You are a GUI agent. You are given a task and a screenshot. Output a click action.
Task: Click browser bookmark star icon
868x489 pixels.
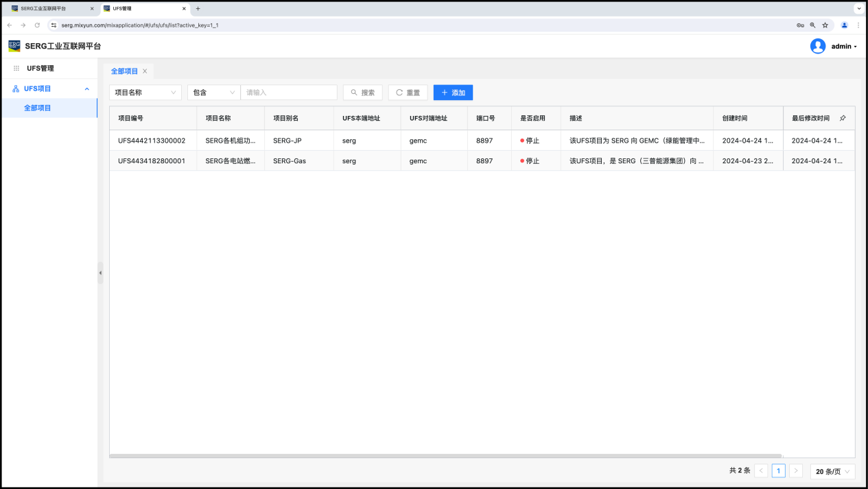point(825,25)
